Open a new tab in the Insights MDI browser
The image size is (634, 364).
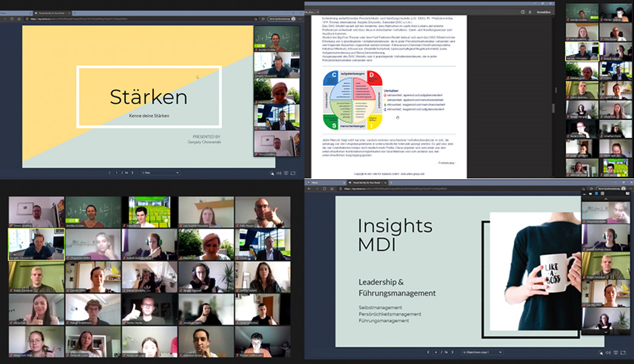pos(391,183)
